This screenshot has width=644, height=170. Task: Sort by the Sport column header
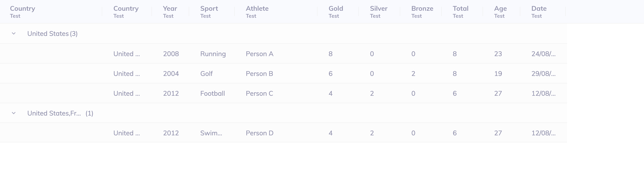point(209,8)
